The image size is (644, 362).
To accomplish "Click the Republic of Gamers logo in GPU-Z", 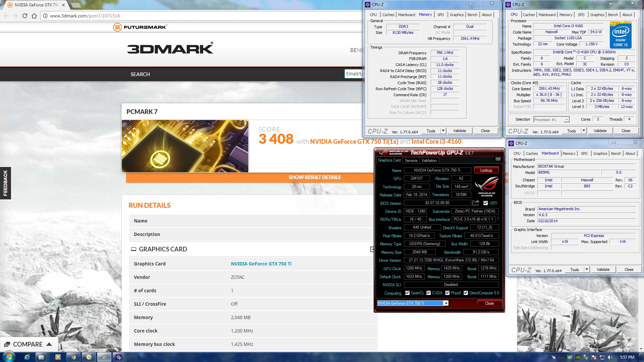I will (487, 186).
